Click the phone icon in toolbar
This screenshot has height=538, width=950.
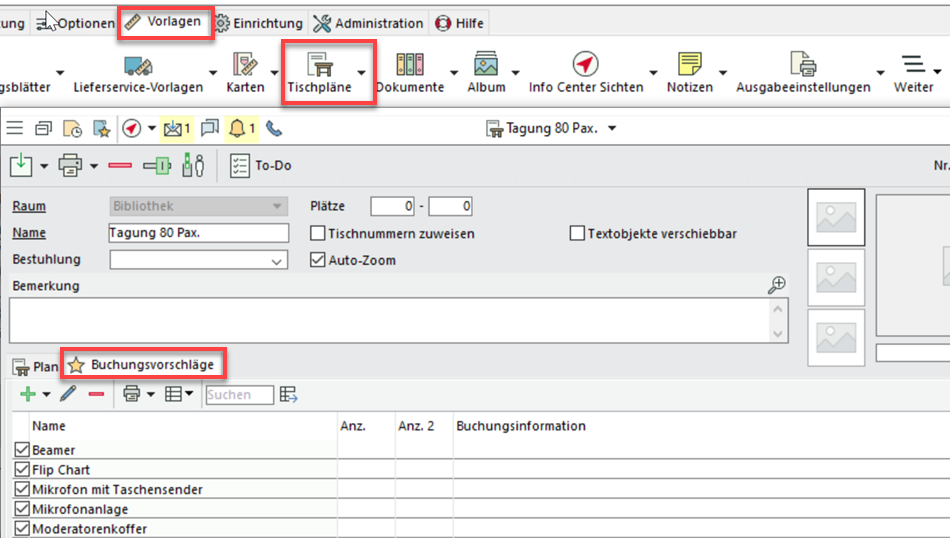pos(273,129)
